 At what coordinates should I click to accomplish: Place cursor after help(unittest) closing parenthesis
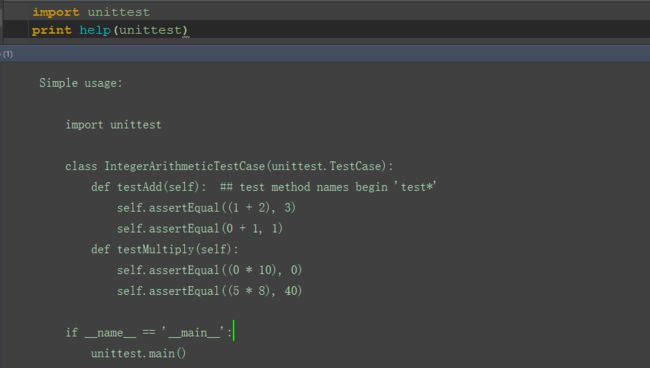pos(189,30)
